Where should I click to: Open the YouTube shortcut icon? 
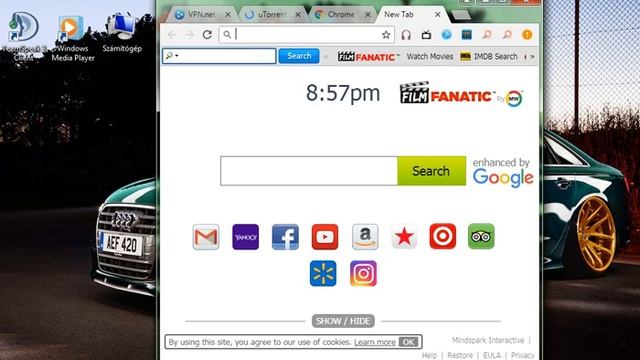(325, 237)
